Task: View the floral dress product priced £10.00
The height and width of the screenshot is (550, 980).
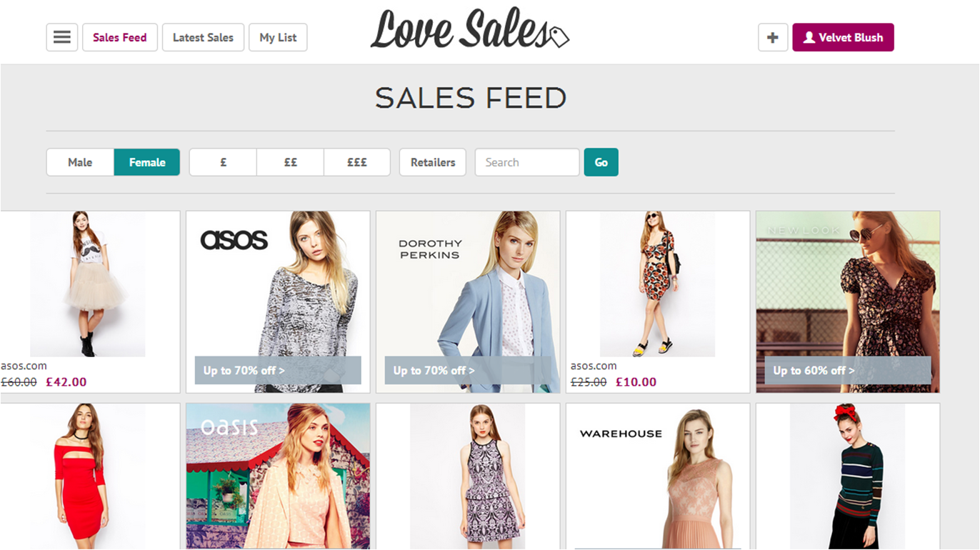Action: coord(658,284)
